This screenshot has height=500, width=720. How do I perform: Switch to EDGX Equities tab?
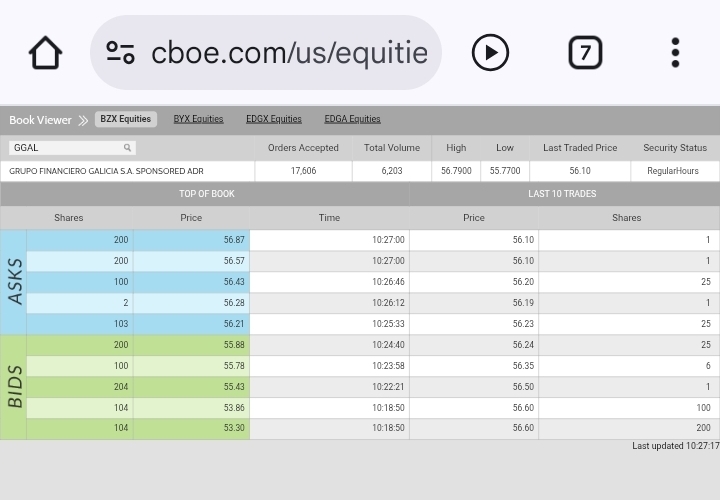click(273, 119)
